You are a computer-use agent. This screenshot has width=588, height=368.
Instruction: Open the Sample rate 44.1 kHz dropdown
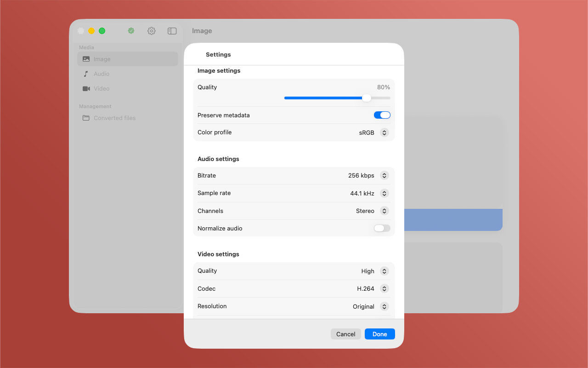[x=369, y=193]
